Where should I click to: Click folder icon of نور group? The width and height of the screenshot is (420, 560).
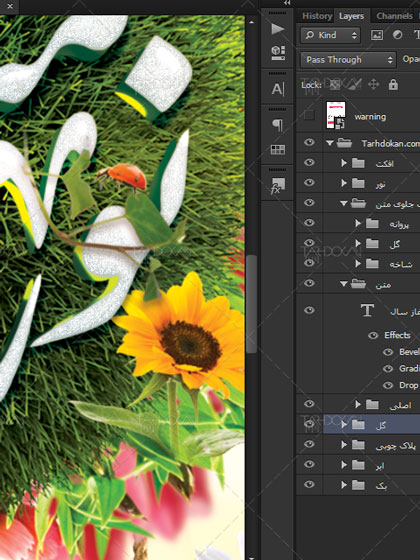tap(358, 183)
